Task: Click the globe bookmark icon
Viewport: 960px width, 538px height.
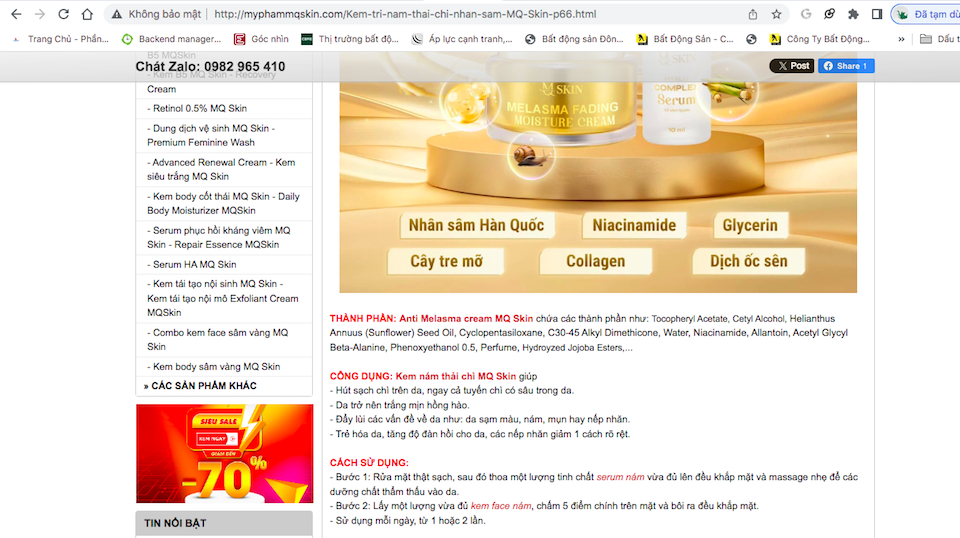Action: point(751,39)
